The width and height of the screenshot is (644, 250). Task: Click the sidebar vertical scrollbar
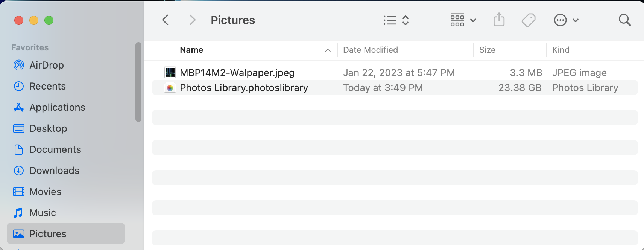pos(138,82)
